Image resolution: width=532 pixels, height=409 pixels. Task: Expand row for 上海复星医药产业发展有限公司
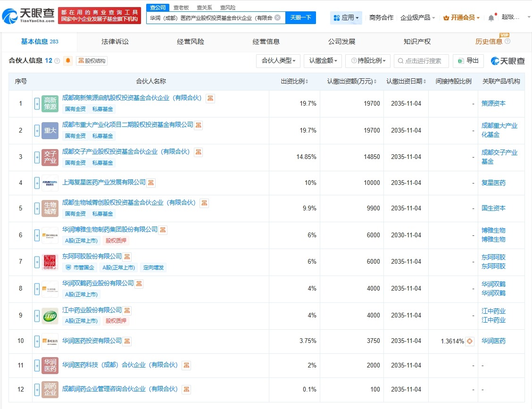click(x=37, y=183)
